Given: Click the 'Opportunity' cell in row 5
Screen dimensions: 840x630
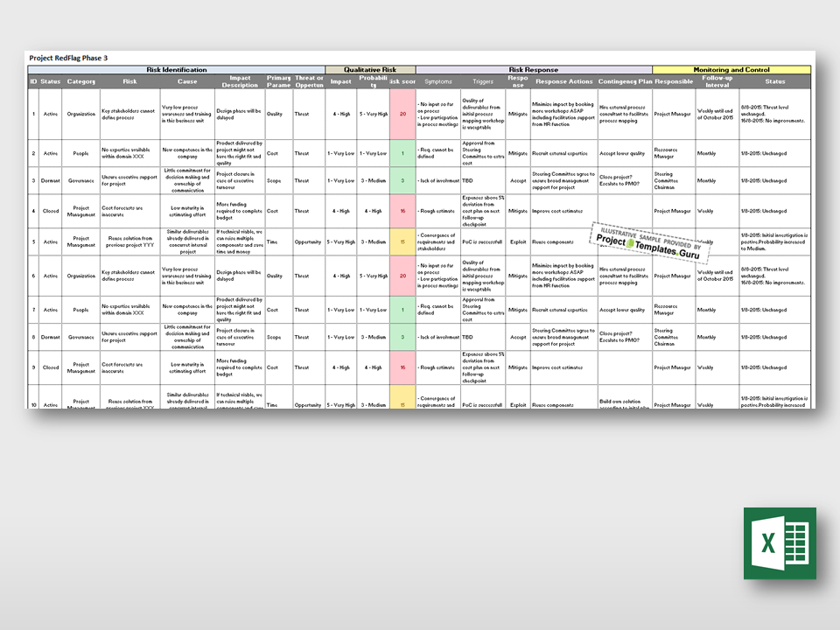Looking at the screenshot, I should 308,242.
